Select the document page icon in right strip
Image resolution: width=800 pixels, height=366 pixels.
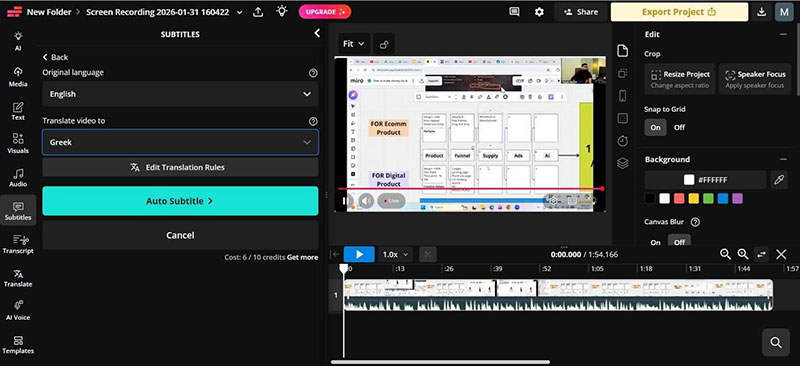tap(622, 51)
